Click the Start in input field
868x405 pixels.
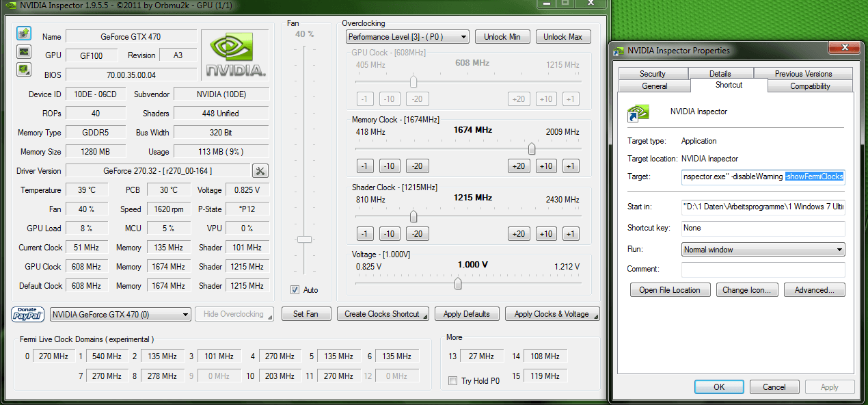(x=763, y=207)
